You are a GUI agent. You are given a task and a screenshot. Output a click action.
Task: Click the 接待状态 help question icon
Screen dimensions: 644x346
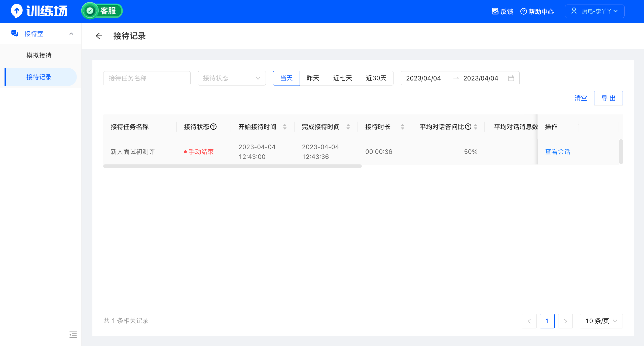pos(213,127)
